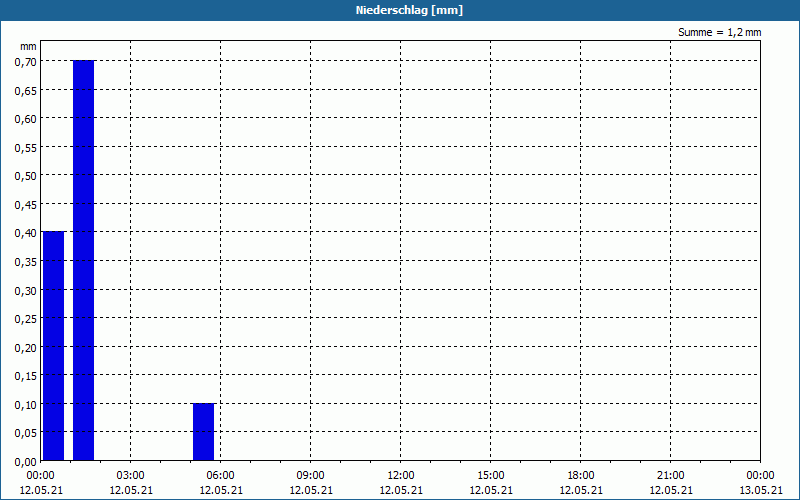Click the Summe = 1,2 mm total label
The image size is (800, 500).
point(719,32)
